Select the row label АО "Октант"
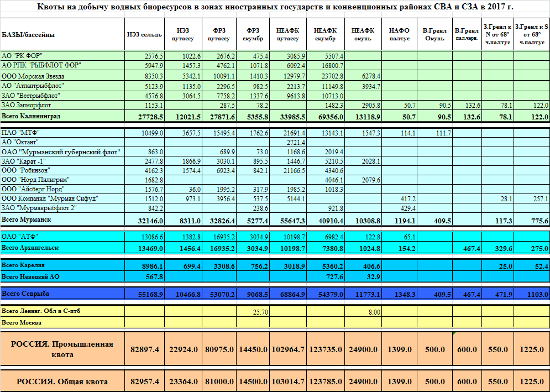The width and height of the screenshot is (550, 392). pos(62,142)
